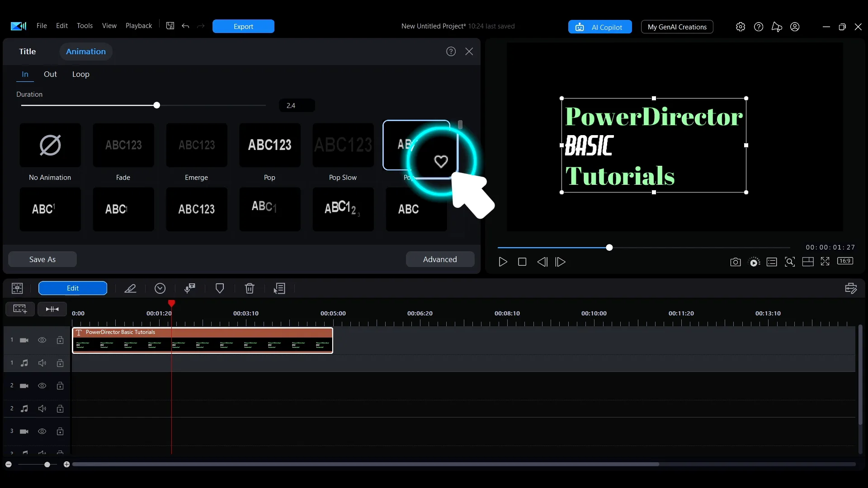This screenshot has height=488, width=868.
Task: Toggle visibility of video track 1
Action: (42, 340)
